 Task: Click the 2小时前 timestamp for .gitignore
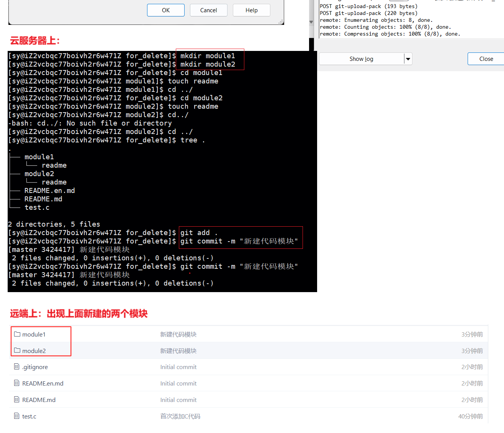click(472, 367)
